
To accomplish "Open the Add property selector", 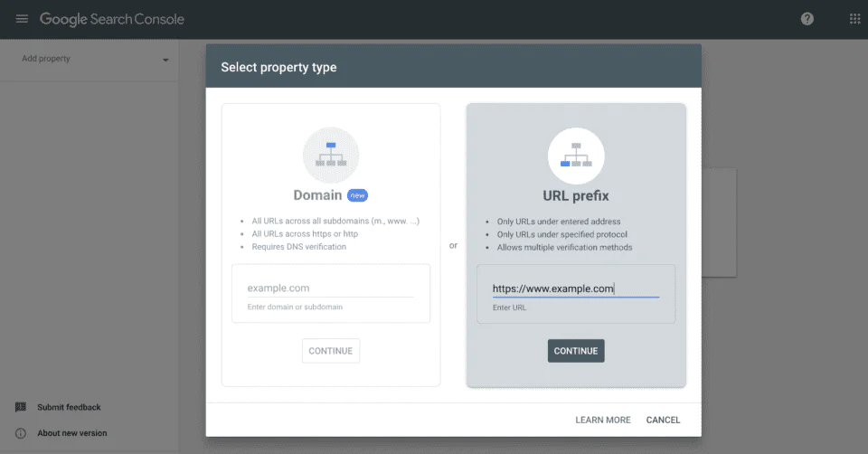I will point(90,60).
